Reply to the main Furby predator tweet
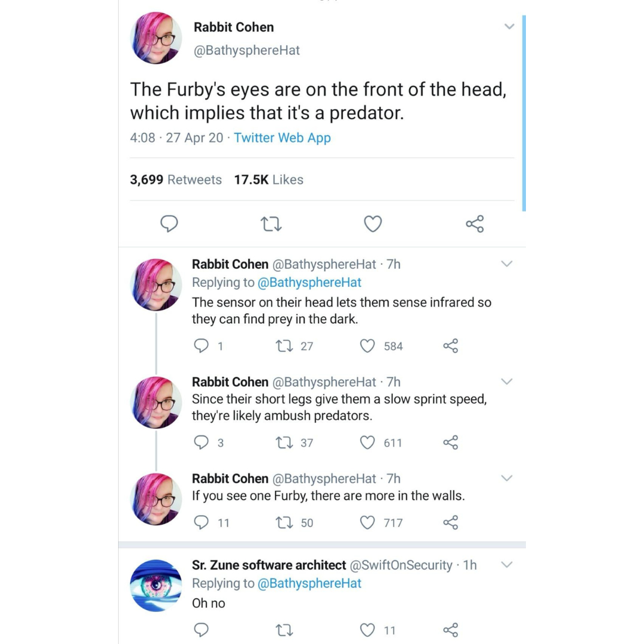Screen dimensions: 644x644 169,224
